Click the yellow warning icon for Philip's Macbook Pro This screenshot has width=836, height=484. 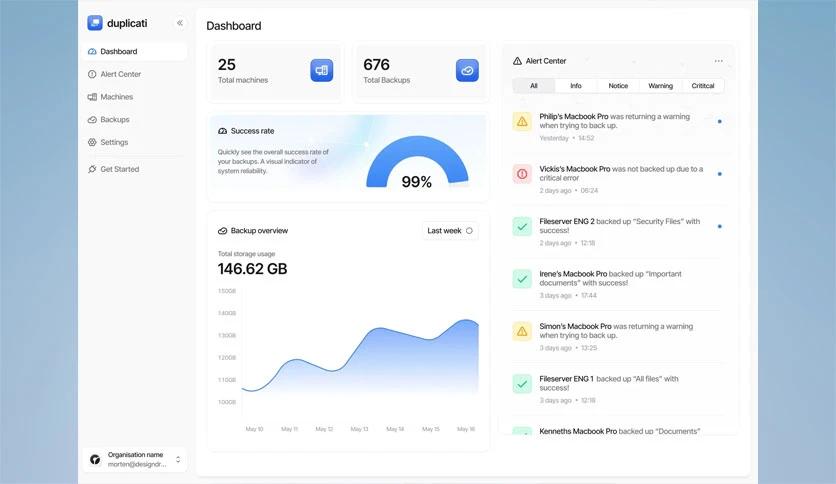[522, 121]
